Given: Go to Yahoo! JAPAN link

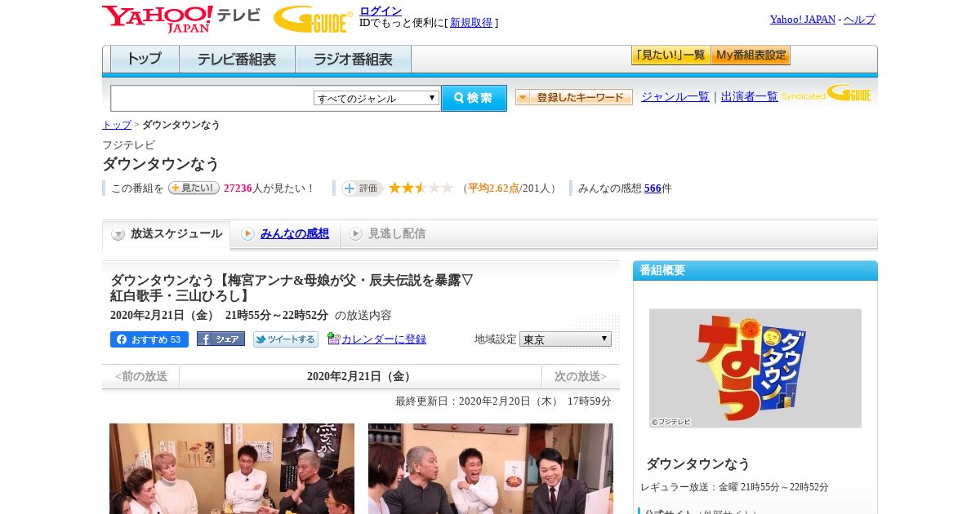Looking at the screenshot, I should click(x=803, y=19).
